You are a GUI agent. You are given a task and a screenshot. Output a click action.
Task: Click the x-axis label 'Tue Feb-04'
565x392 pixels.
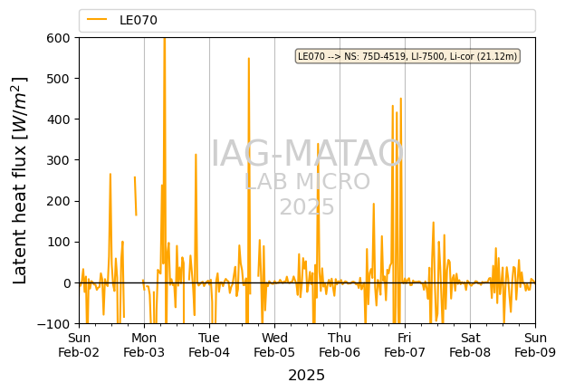209,345
